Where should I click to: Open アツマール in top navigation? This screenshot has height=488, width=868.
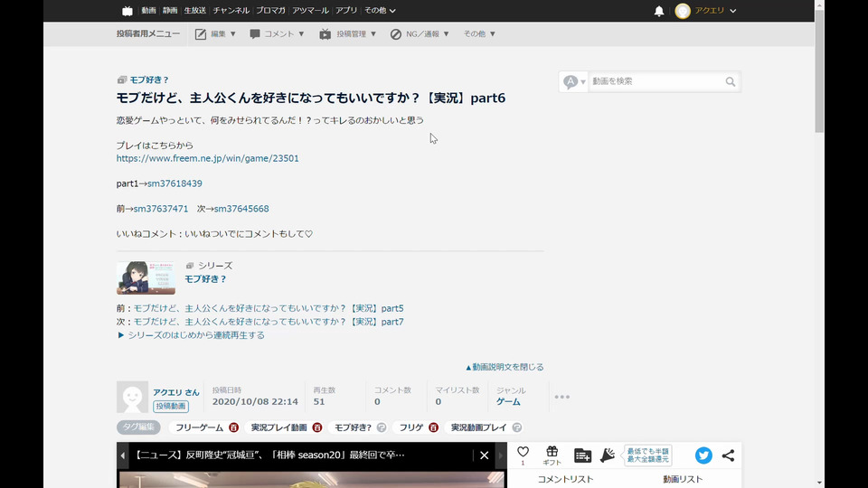click(310, 11)
